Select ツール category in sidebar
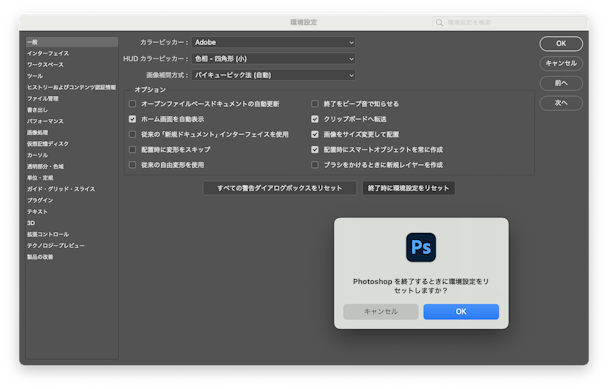 click(x=35, y=76)
